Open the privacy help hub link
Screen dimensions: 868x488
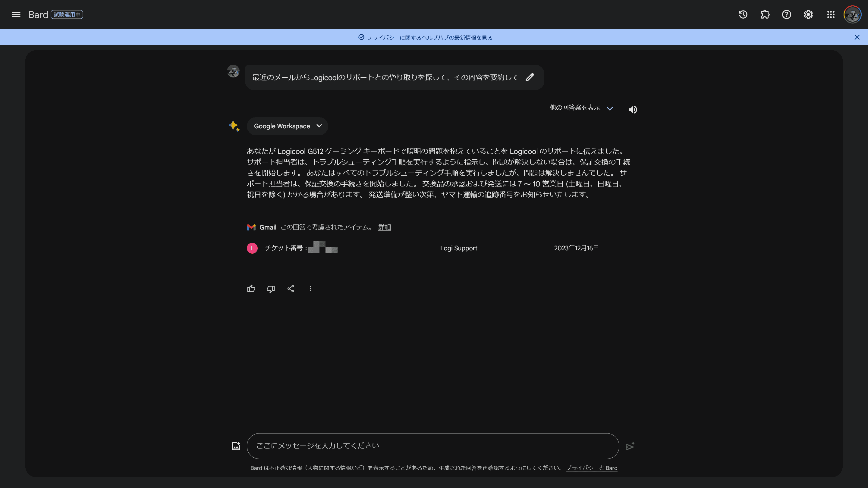[x=407, y=38]
